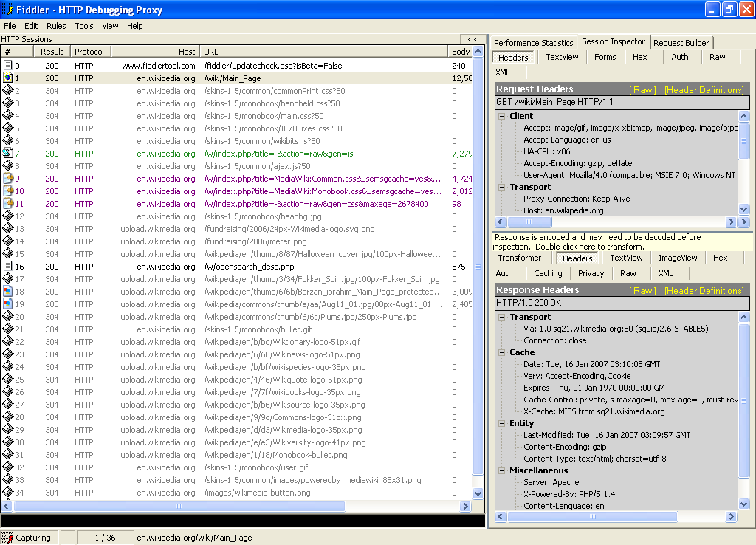Open the Performance Statistics tab
This screenshot has height=545, width=756.
[533, 43]
